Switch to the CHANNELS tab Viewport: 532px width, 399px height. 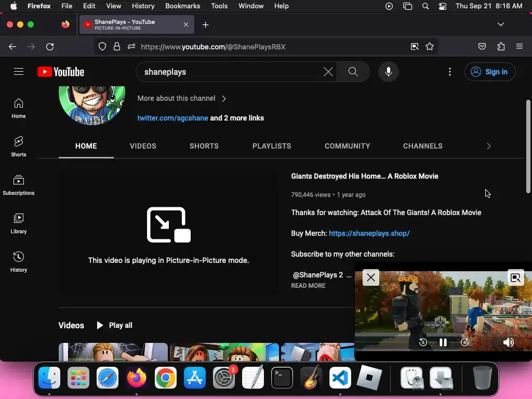423,146
